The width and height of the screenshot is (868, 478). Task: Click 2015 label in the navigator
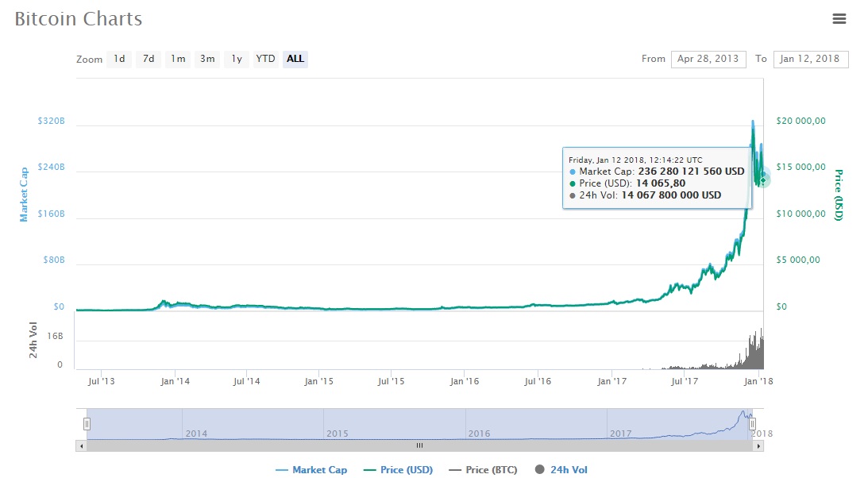click(338, 434)
